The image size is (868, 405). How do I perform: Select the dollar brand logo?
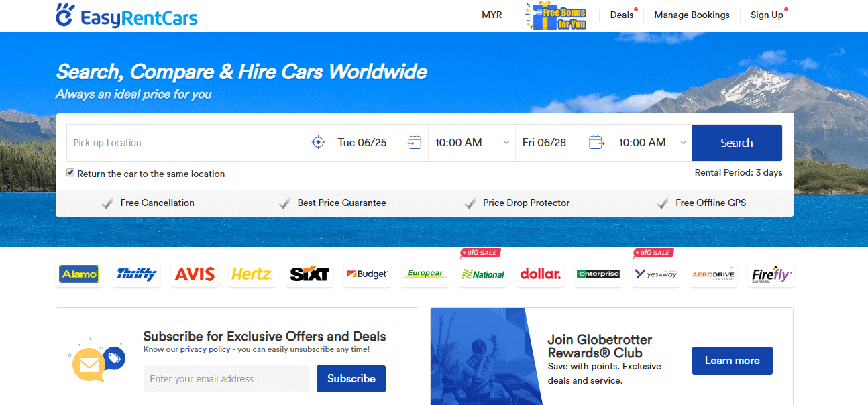[x=541, y=274]
